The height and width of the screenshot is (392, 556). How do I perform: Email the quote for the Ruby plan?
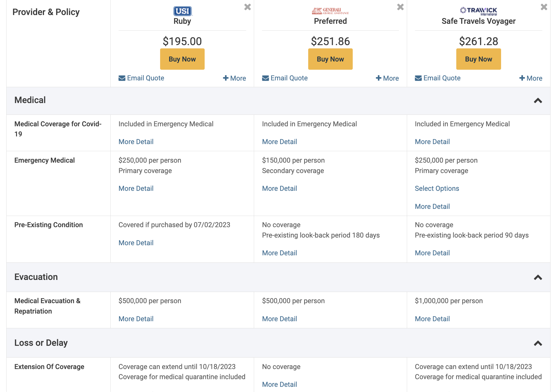point(141,78)
